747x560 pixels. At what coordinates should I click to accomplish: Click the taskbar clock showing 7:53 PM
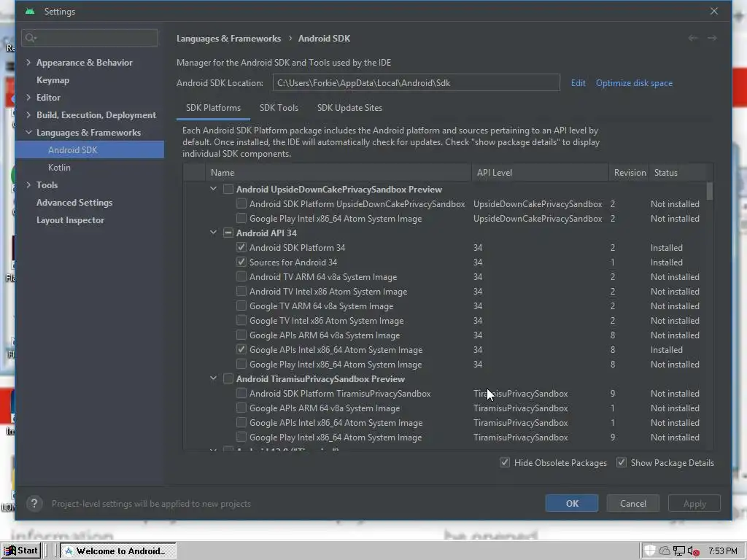tap(722, 551)
